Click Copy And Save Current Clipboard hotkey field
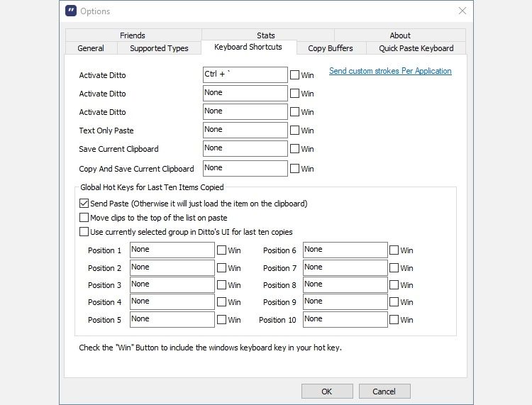 click(x=245, y=168)
